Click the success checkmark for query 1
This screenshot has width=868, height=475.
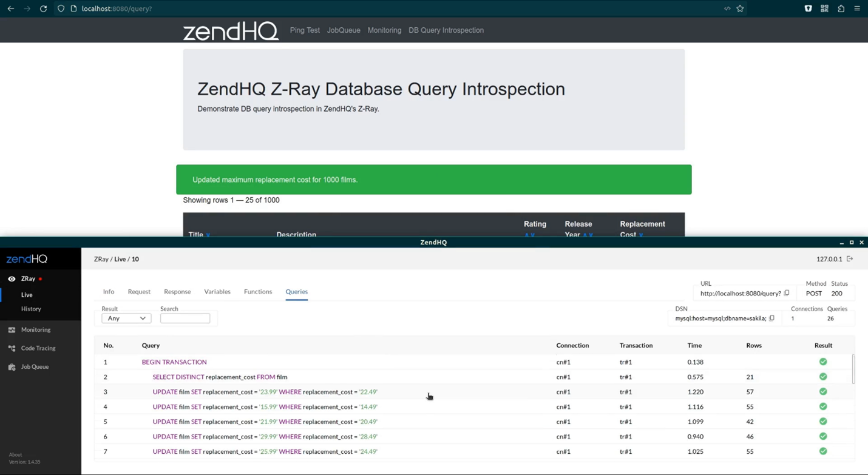[x=823, y=362]
